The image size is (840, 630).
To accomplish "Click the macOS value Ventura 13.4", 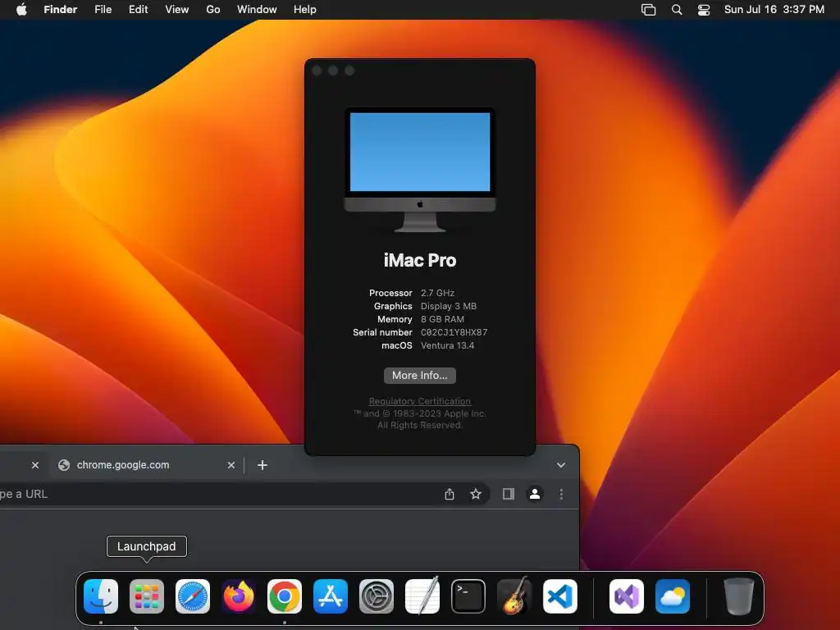I will (447, 345).
